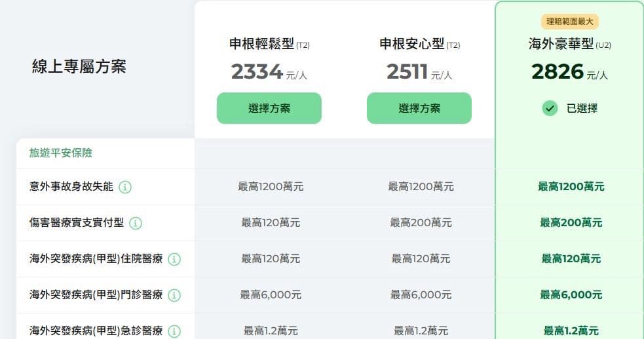This screenshot has width=644, height=339.
Task: Click the green checkmark icon 已選擇
Action: pyautogui.click(x=550, y=108)
